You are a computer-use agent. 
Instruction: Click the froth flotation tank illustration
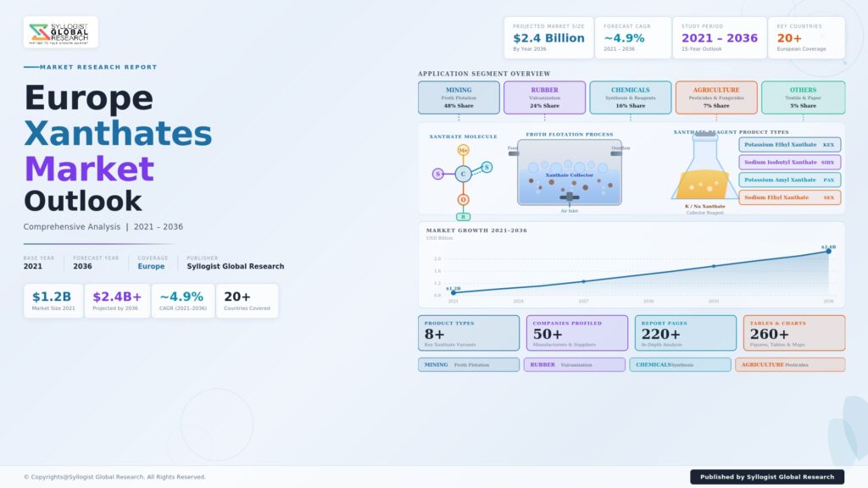pos(569,174)
